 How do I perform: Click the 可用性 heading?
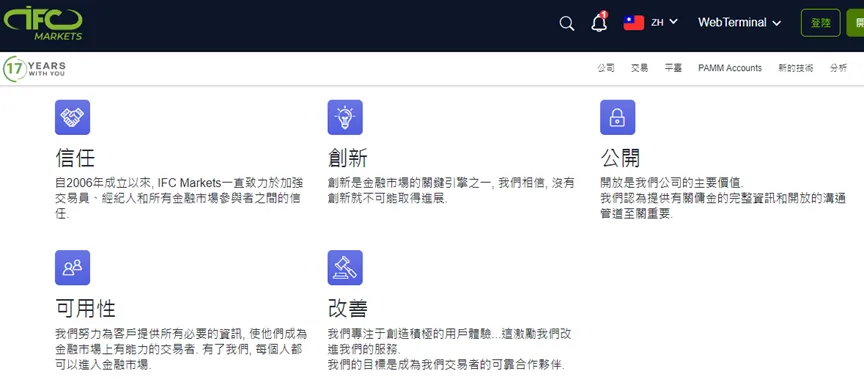tap(85, 308)
